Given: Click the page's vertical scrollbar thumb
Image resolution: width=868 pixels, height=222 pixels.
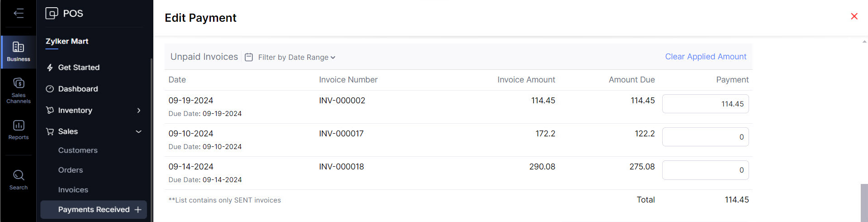Looking at the screenshot, I should (x=864, y=203).
